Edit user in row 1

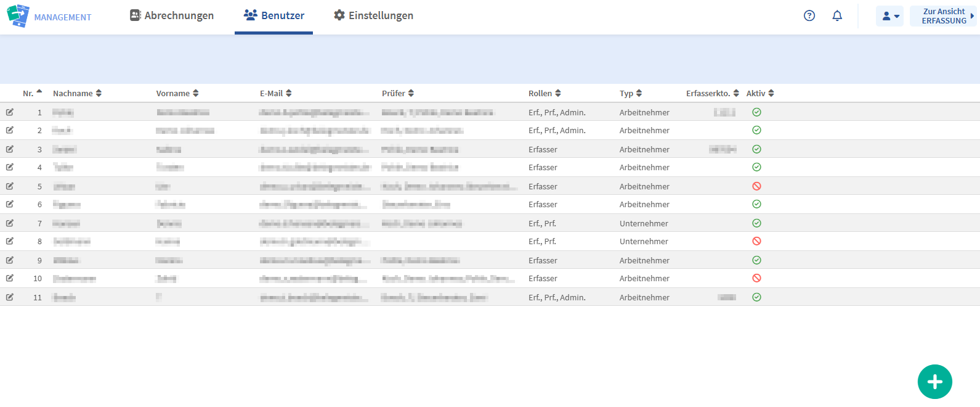coord(10,112)
